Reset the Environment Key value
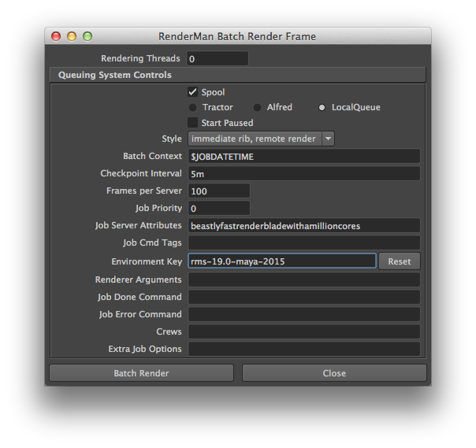Viewport: 476px width, 448px height. click(x=400, y=261)
